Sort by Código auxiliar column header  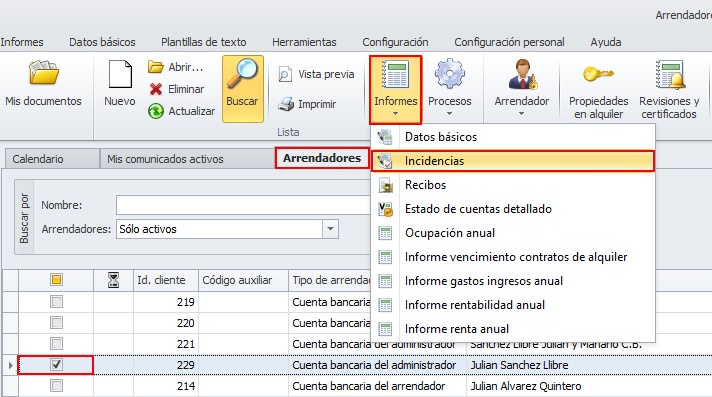(243, 280)
